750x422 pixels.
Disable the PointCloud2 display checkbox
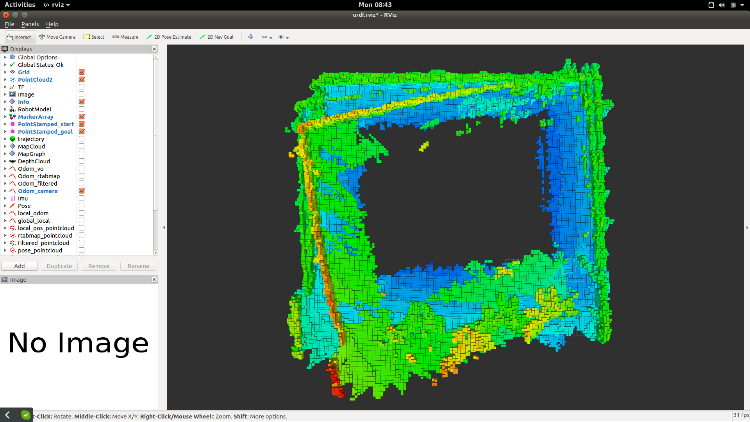pos(81,79)
